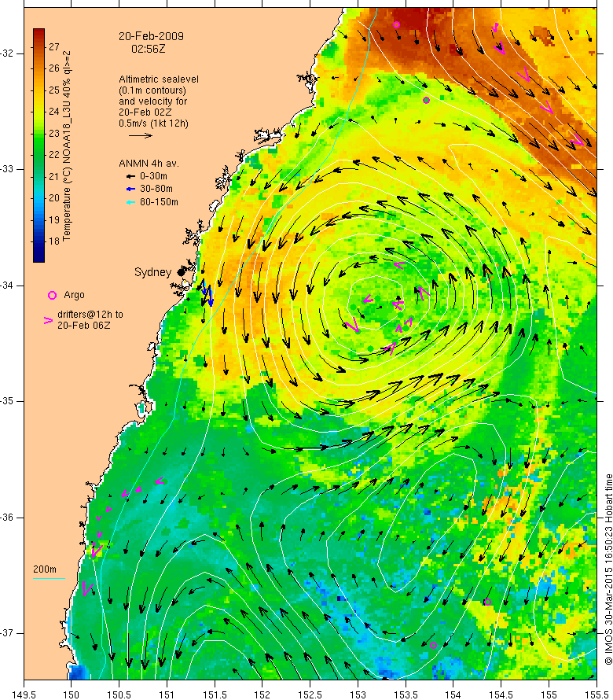Click the drifters@12h legend text
Image resolution: width=613 pixels, height=700 pixels.
coord(90,319)
